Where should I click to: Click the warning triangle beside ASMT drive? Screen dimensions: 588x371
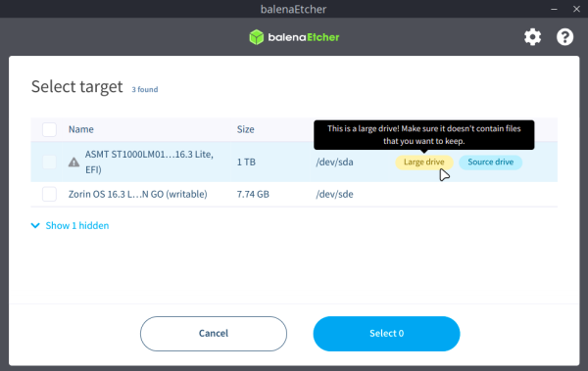[x=73, y=162]
